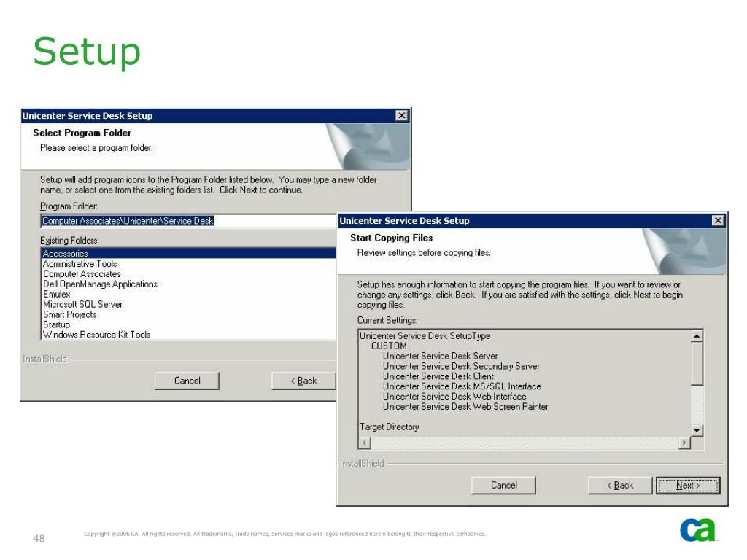The height and width of the screenshot is (560, 747).
Task: Select Administrative Tools folder
Action: tap(80, 264)
